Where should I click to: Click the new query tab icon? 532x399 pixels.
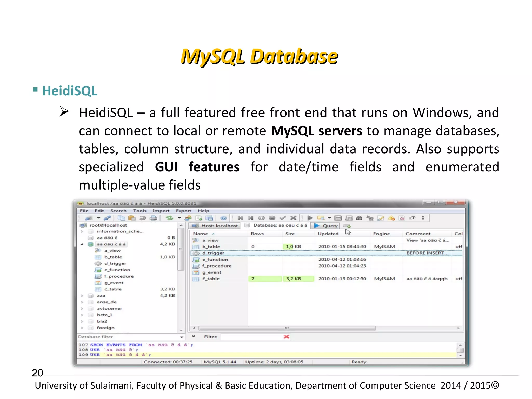tap(347, 226)
